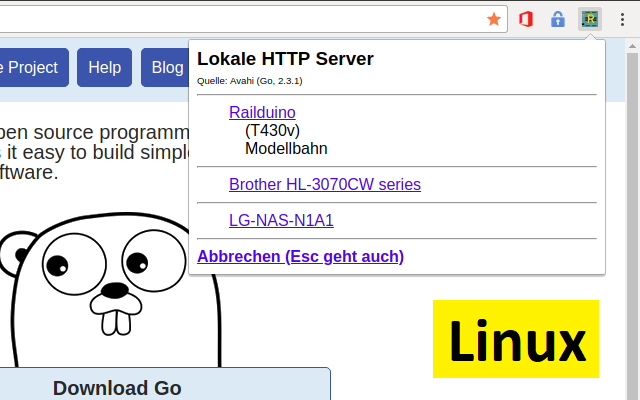This screenshot has height=400, width=640.
Task: Click the Download Go button
Action: coord(163,384)
